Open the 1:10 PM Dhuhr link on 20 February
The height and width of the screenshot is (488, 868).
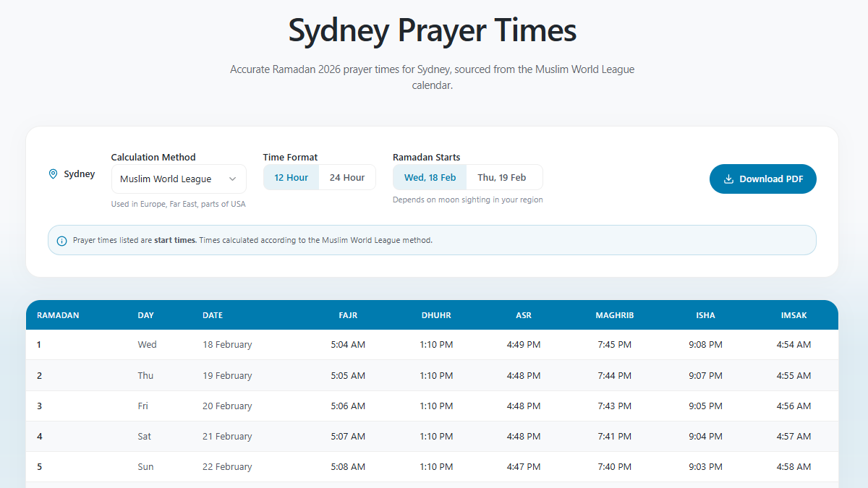[x=436, y=406]
